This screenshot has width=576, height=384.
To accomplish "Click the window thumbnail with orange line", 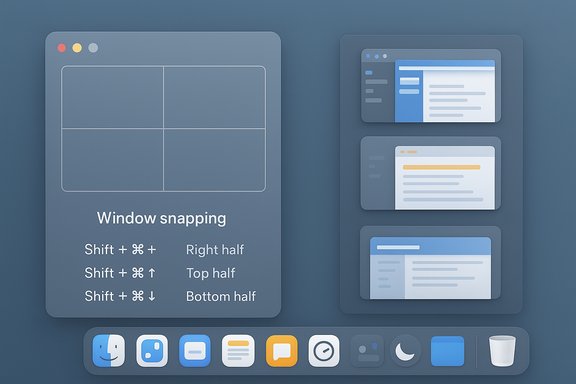I will (431, 173).
